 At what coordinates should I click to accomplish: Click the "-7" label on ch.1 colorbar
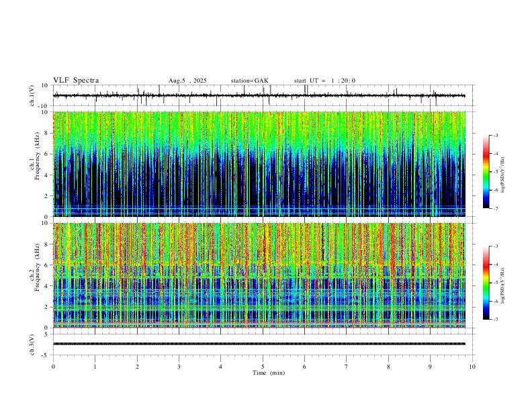tap(496, 208)
